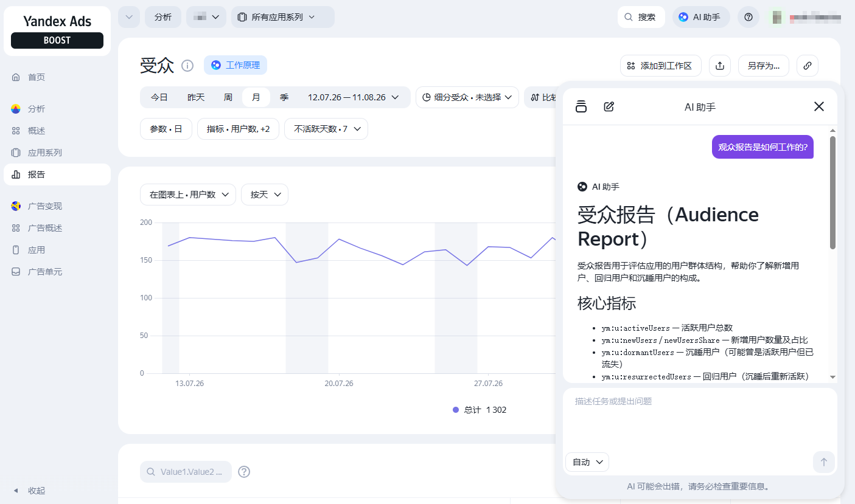Switch period to 季

point(284,97)
